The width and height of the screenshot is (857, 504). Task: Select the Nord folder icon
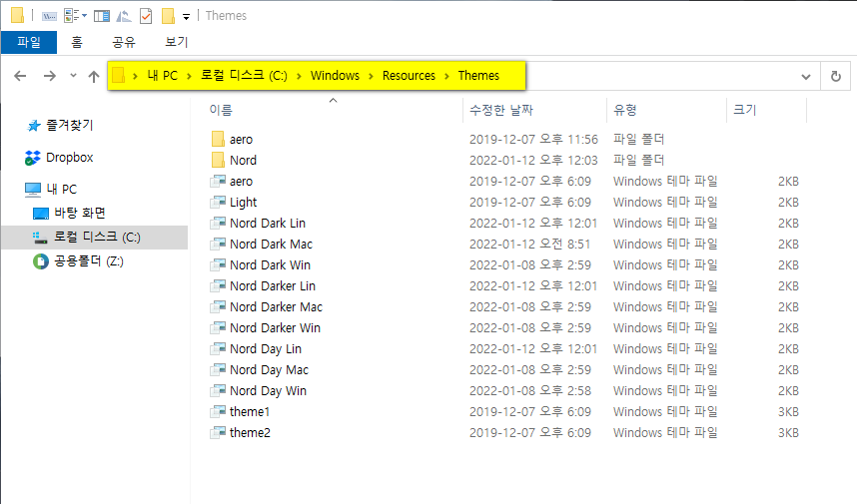(x=218, y=160)
